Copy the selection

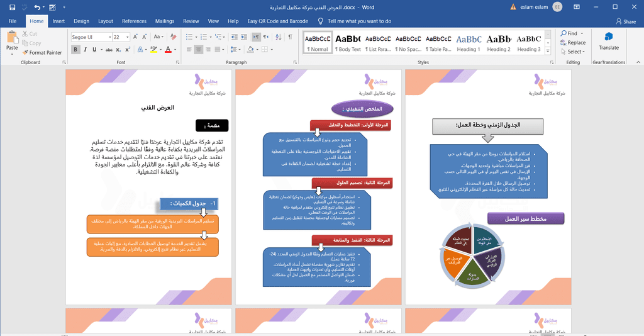coord(31,43)
